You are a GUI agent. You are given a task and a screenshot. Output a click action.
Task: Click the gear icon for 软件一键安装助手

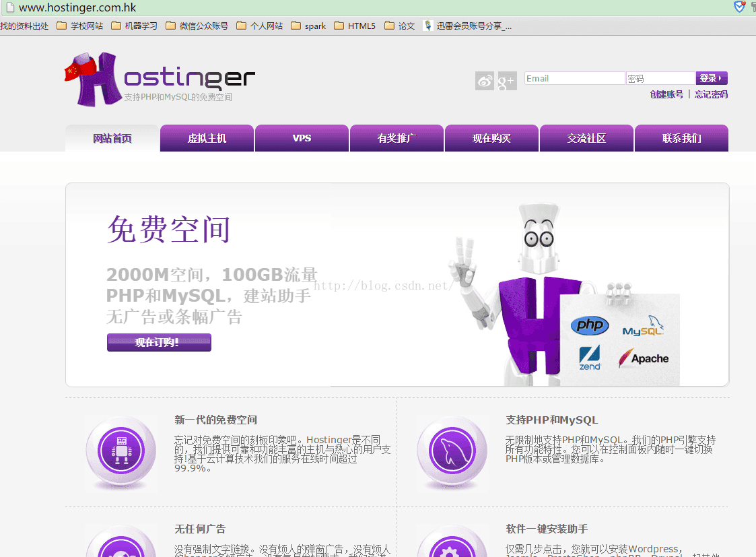(452, 541)
